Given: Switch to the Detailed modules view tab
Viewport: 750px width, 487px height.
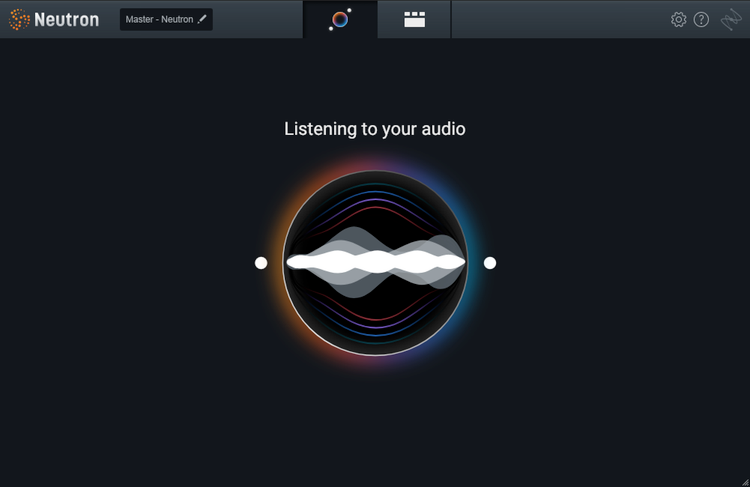Looking at the screenshot, I should click(x=414, y=20).
